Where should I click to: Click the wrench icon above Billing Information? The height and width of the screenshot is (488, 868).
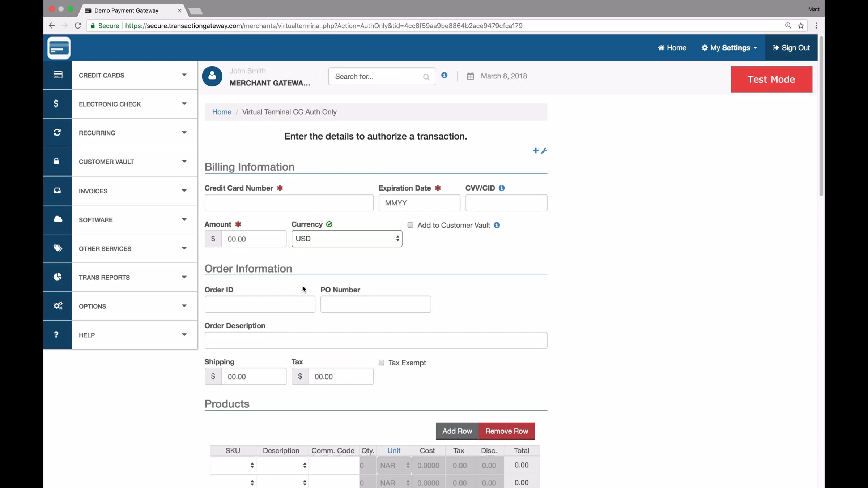[544, 151]
